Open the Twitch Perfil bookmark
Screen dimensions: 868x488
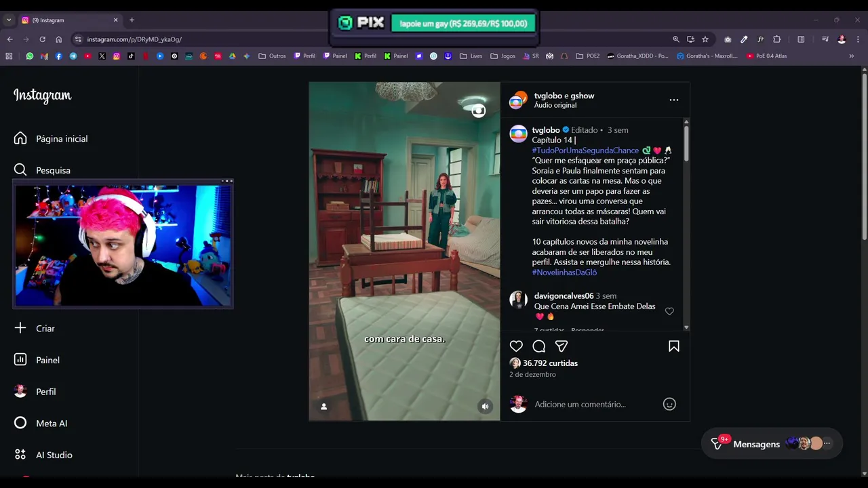tap(304, 56)
